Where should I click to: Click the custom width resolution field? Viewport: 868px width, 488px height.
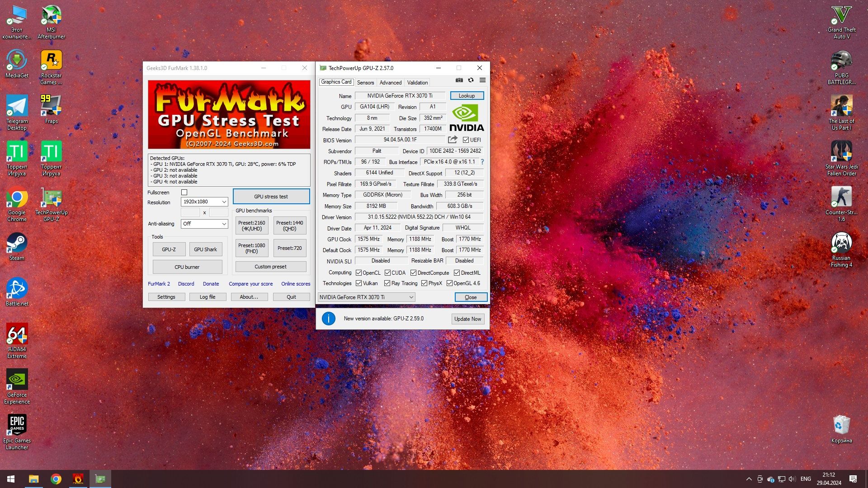pyautogui.click(x=190, y=212)
